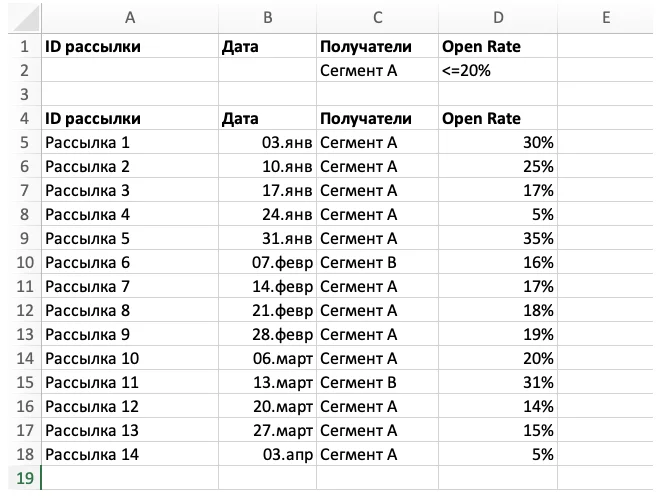Image resolution: width=659 pixels, height=498 pixels.
Task: Select the date cell 03.янв
Action: [267, 142]
